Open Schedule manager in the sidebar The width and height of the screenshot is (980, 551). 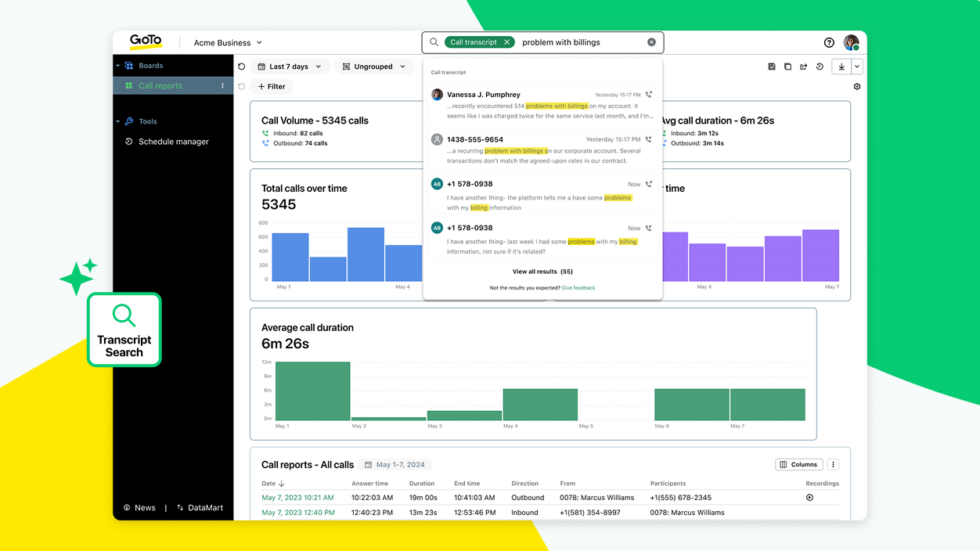coord(173,142)
